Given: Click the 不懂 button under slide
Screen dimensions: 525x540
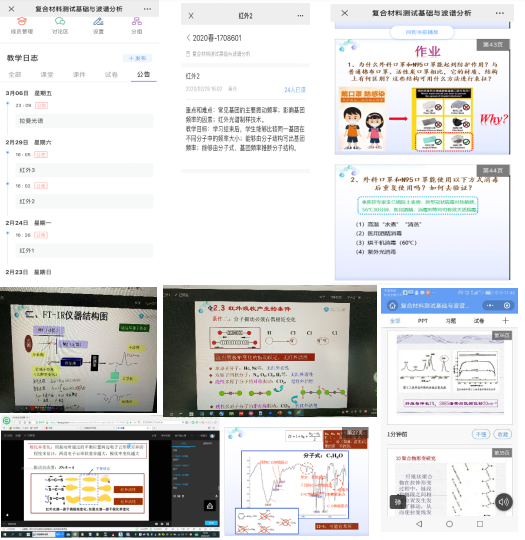Looking at the screenshot, I should 481,434.
